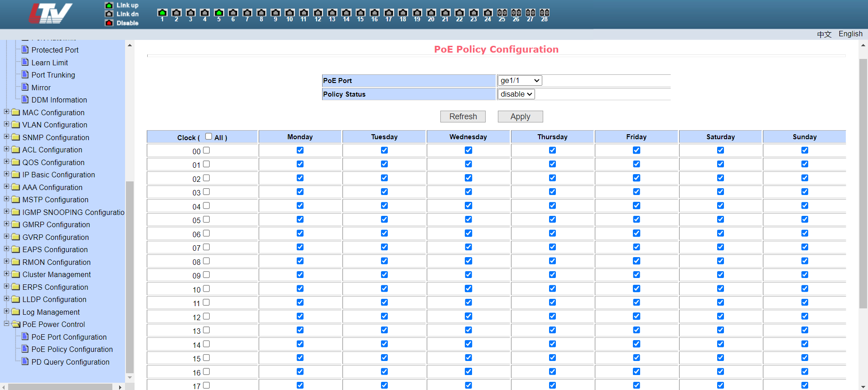This screenshot has height=390, width=868.
Task: Open LLDP Configuration menu item
Action: point(54,299)
